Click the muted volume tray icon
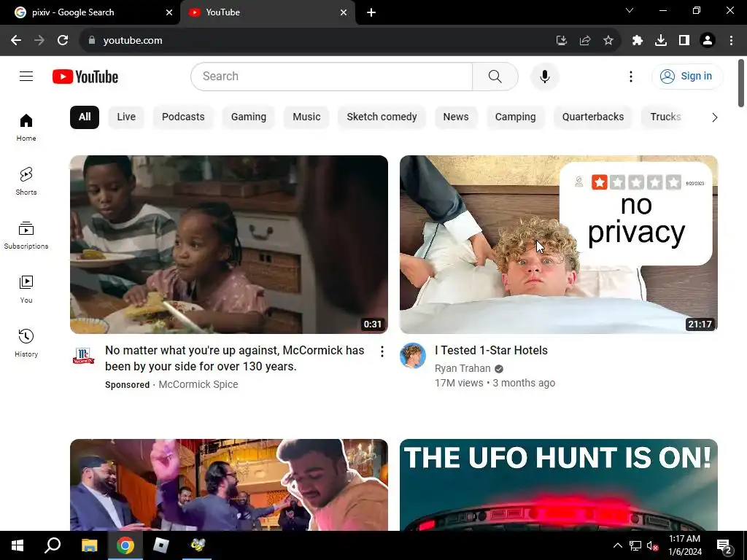747x560 pixels. pos(652,545)
